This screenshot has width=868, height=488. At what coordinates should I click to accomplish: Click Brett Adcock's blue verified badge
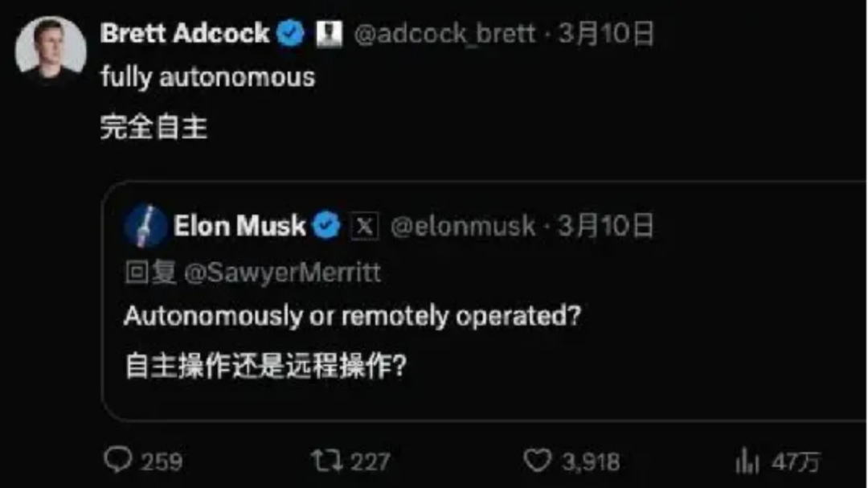click(x=291, y=33)
